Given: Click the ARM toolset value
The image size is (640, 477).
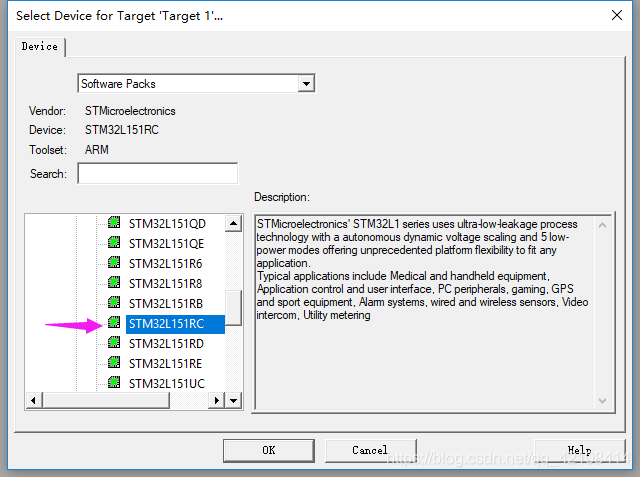Looking at the screenshot, I should (97, 150).
